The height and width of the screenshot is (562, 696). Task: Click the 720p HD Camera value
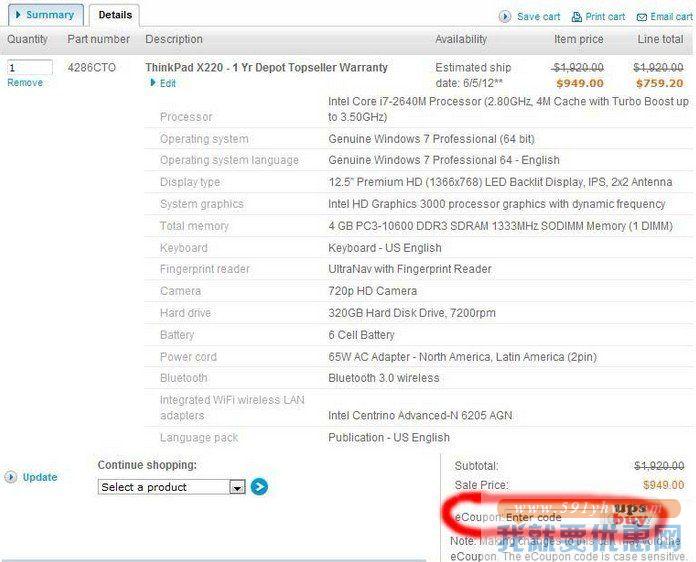372,291
